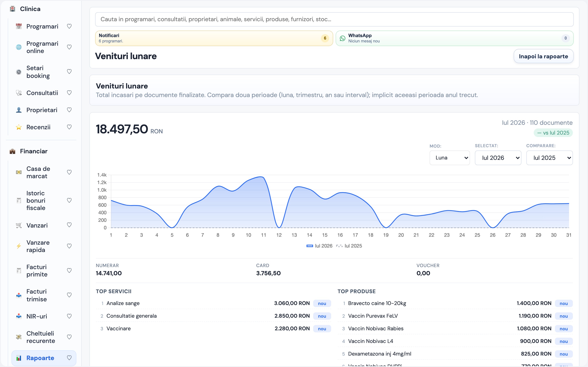Click the calendar icon beside Programari
Viewport: 588px width, 367px height.
point(19,26)
